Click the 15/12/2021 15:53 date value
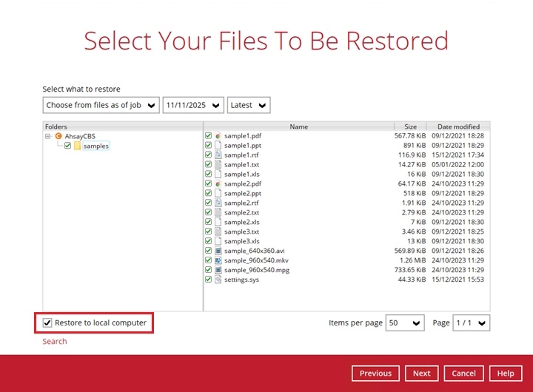Viewport: 533px width, 392px height. click(x=458, y=280)
